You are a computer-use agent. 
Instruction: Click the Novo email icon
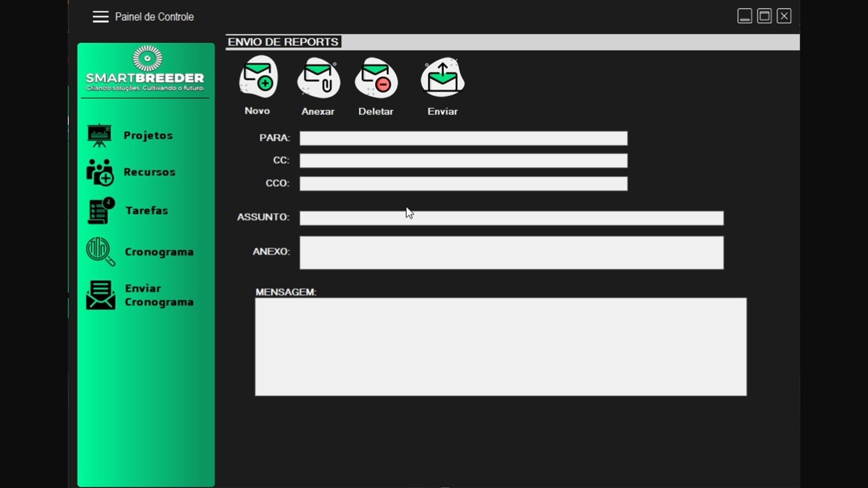click(258, 78)
